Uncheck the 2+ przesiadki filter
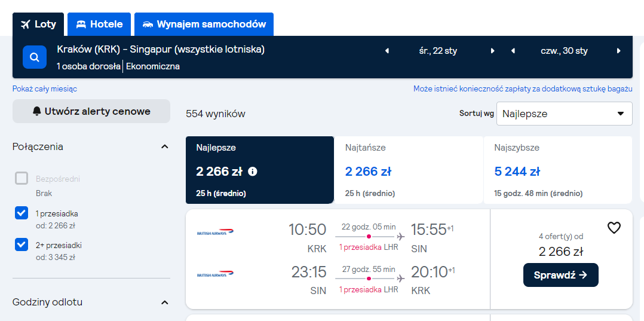Image resolution: width=644 pixels, height=321 pixels. (x=22, y=244)
